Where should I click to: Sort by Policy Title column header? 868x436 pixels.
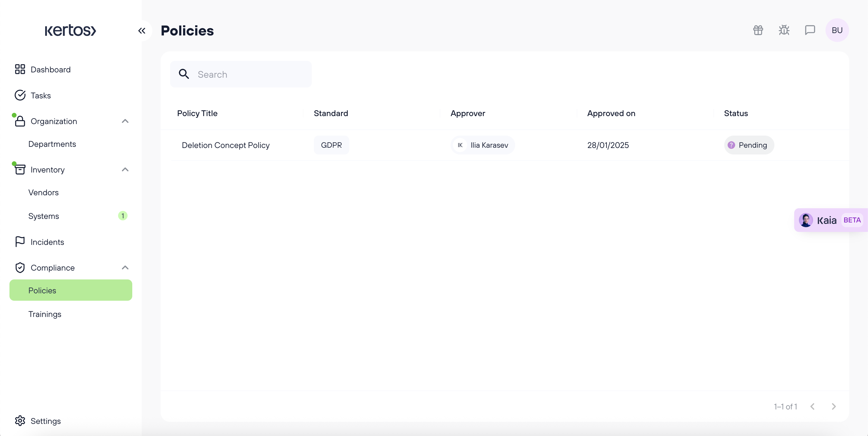coord(198,113)
